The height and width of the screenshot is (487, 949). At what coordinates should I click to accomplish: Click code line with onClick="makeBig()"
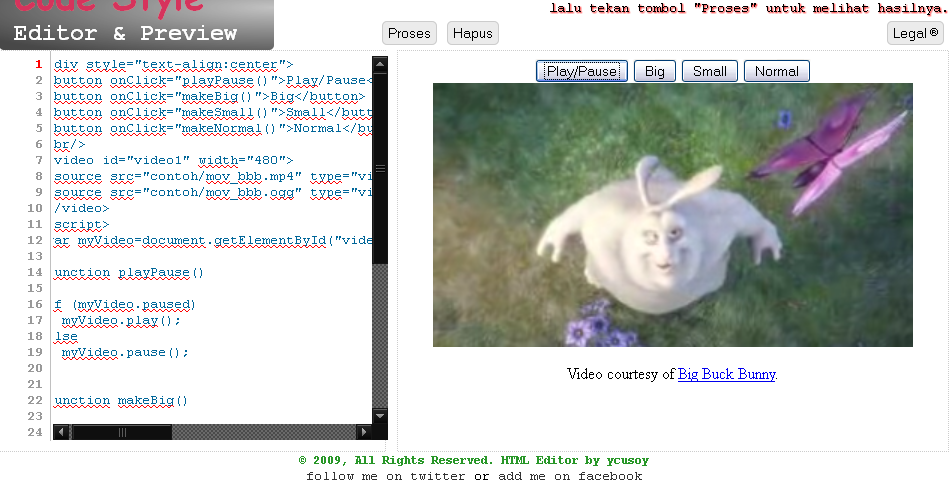point(209,96)
